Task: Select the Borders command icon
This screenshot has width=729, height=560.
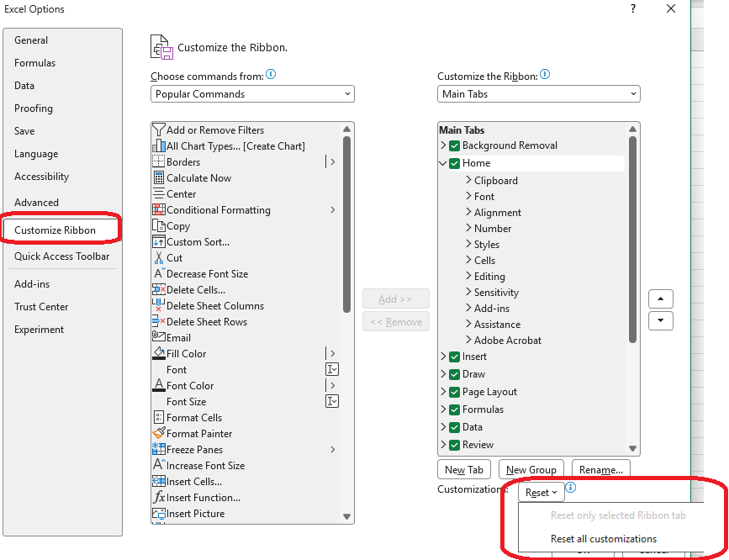Action: [x=159, y=161]
